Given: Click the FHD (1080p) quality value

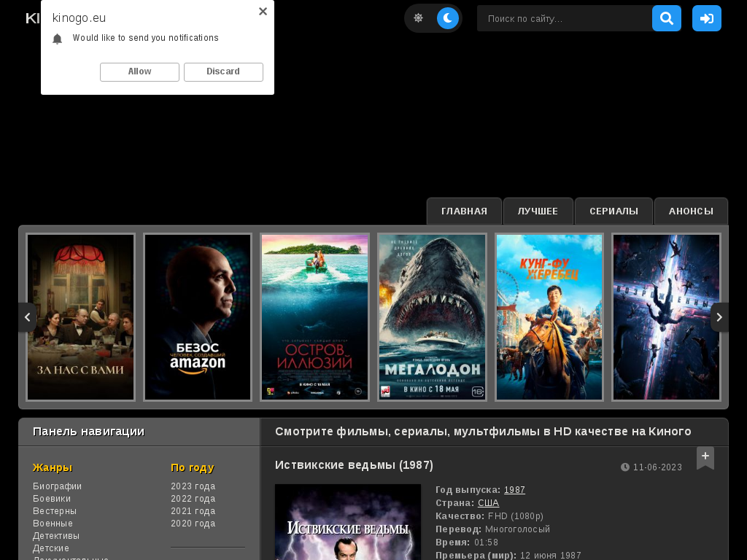Looking at the screenshot, I should point(516,516).
